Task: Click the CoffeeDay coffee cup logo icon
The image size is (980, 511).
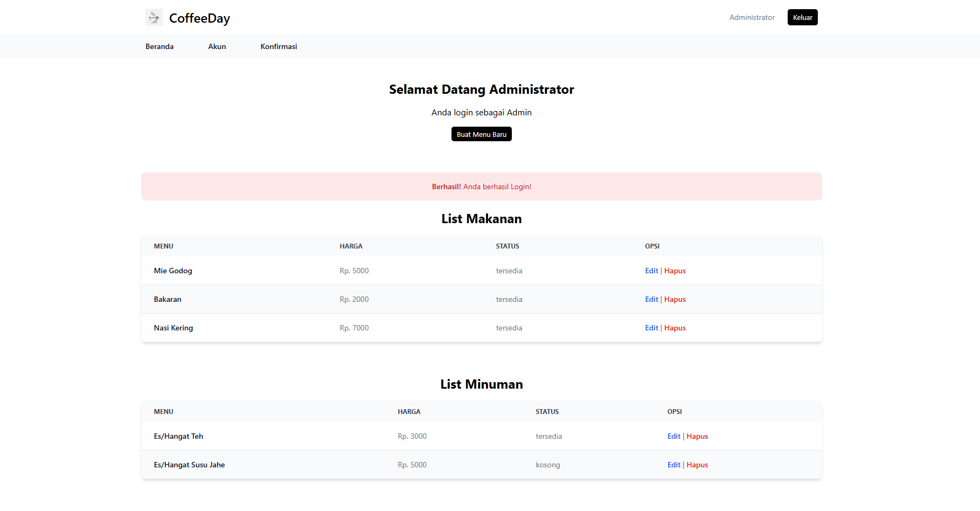Action: [x=154, y=17]
